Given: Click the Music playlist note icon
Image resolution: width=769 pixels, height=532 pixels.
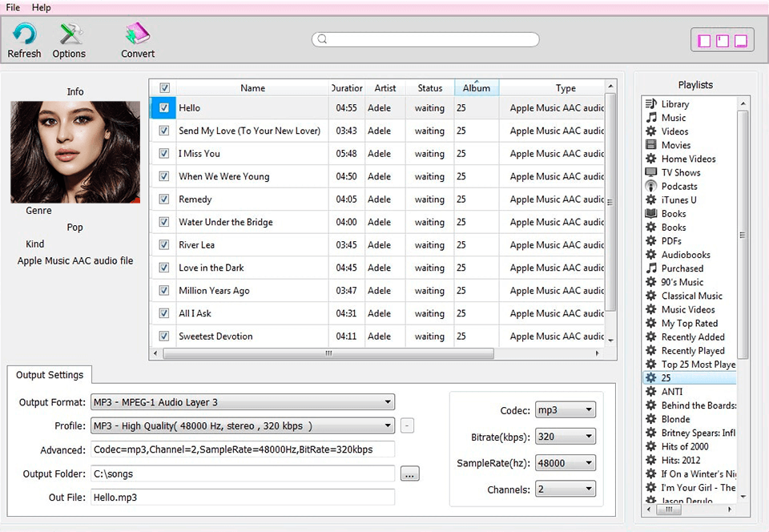Looking at the screenshot, I should 652,117.
